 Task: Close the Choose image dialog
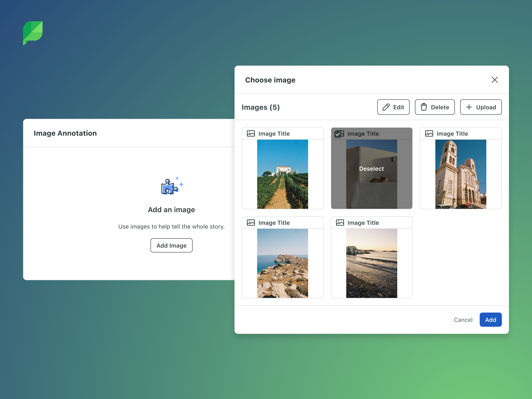[495, 80]
